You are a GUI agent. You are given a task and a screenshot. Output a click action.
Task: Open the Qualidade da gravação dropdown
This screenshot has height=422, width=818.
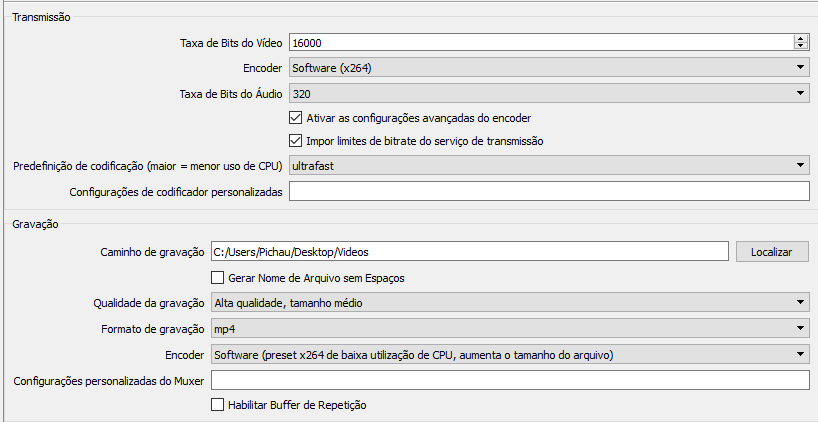(510, 303)
